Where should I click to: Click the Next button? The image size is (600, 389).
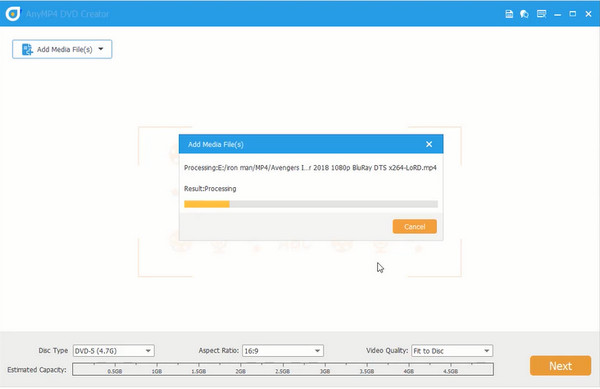coord(560,366)
